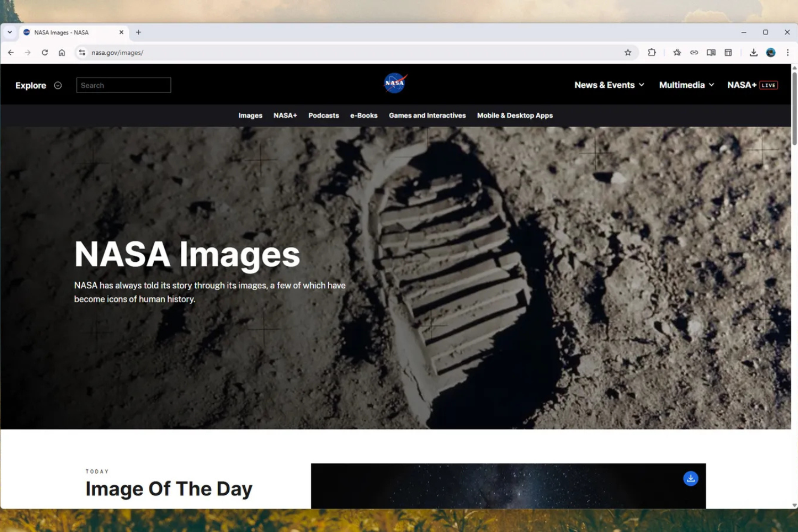Image resolution: width=798 pixels, height=532 pixels.
Task: Open browser downloads
Action: [753, 53]
